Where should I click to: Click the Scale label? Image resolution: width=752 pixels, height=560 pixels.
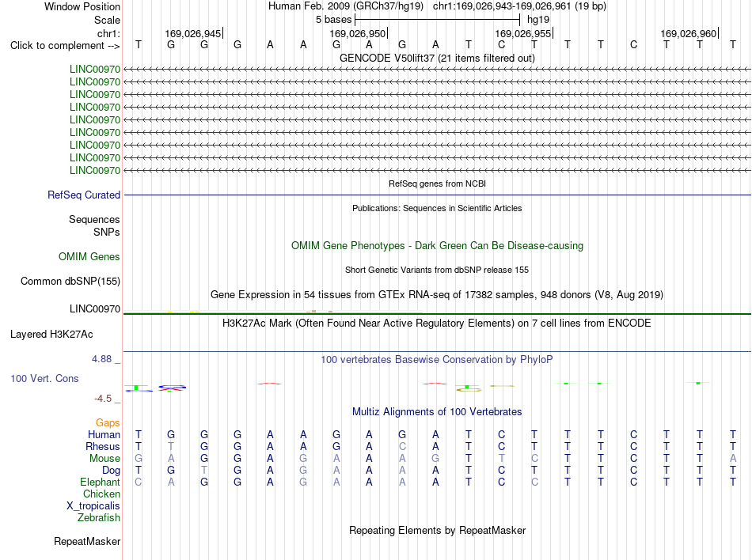tap(107, 20)
